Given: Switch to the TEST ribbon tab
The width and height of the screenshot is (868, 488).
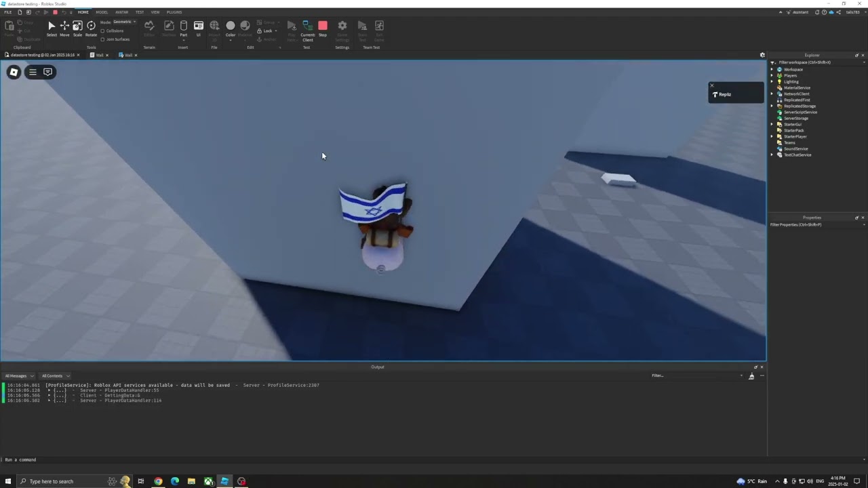Looking at the screenshot, I should [x=140, y=12].
